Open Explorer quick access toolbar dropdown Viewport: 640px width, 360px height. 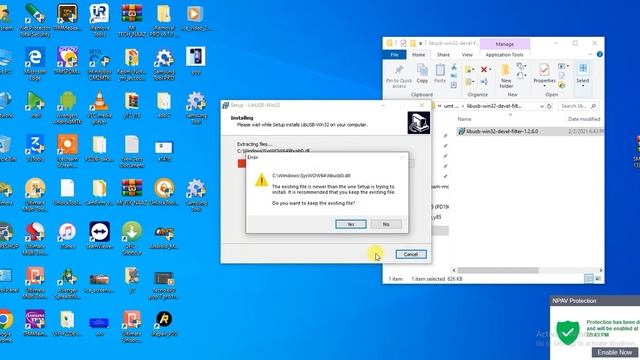coord(420,43)
